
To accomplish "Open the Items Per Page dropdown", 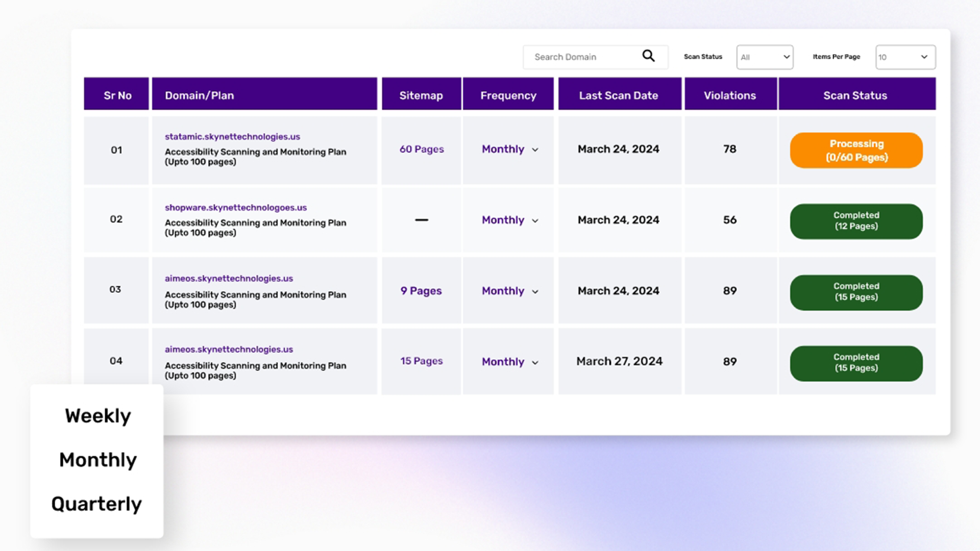I will 905,57.
